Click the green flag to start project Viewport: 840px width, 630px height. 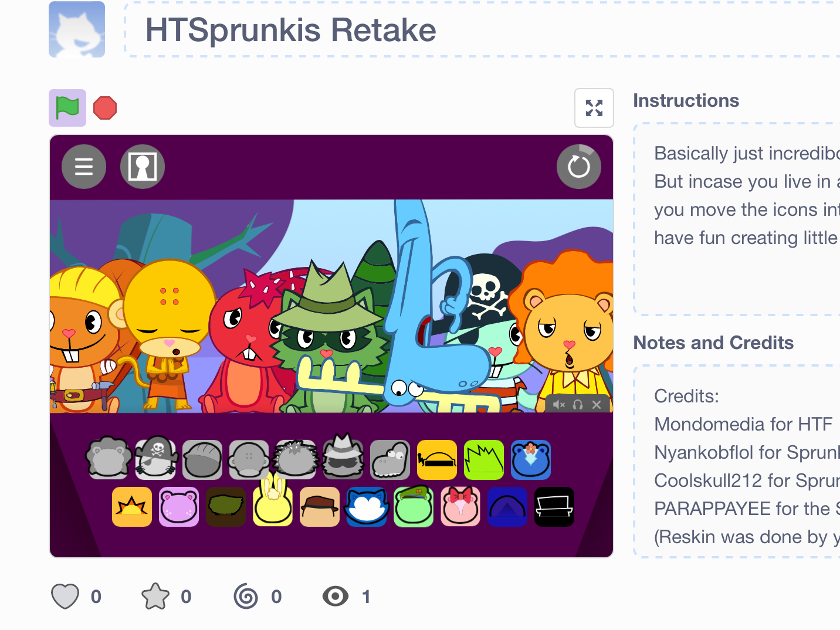[x=67, y=108]
